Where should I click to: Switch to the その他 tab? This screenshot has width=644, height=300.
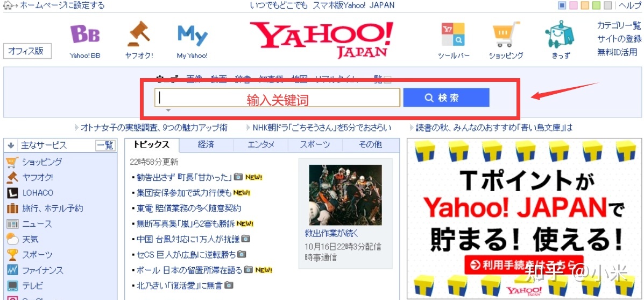point(371,145)
